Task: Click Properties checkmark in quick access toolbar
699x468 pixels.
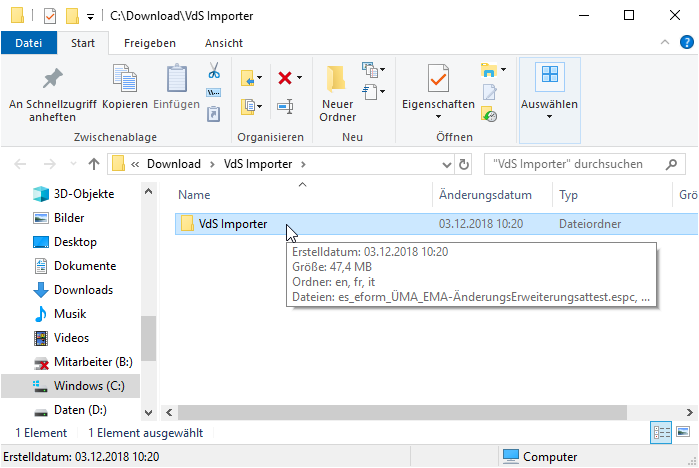Action: pos(50,16)
